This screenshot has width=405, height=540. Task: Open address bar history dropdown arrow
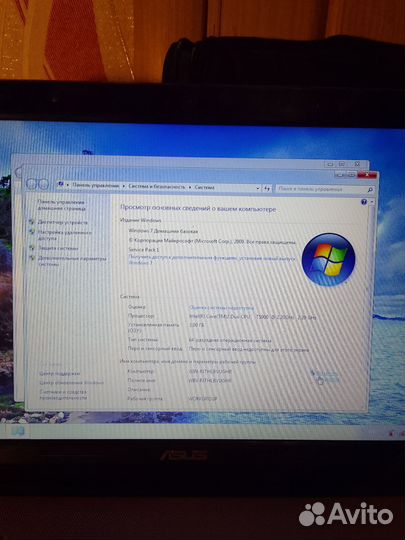258,188
